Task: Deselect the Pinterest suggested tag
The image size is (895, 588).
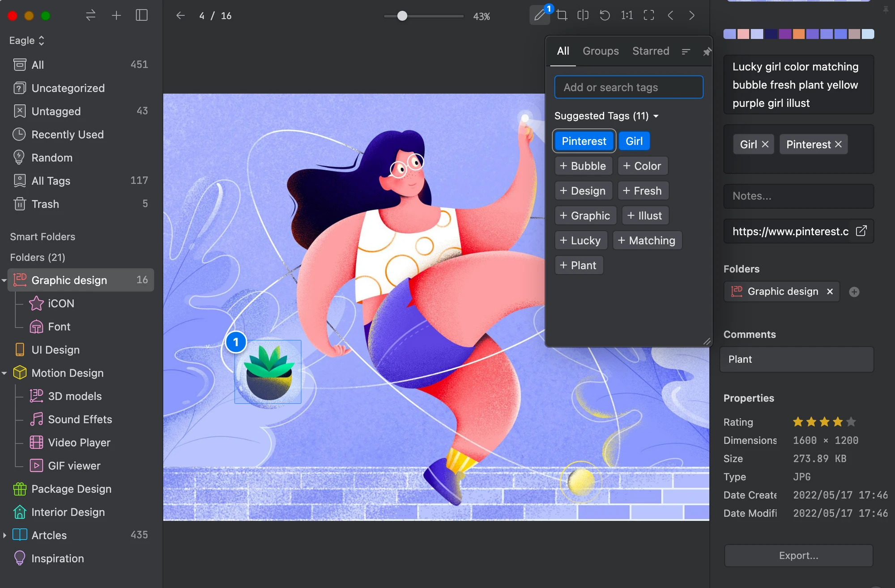Action: 584,141
